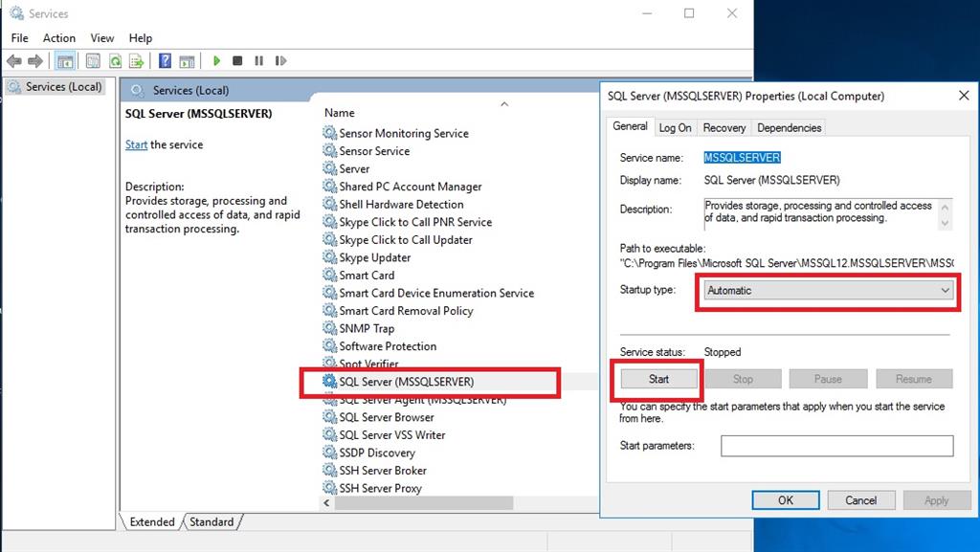
Task: Click the toolbar Forward arrow
Action: [35, 60]
